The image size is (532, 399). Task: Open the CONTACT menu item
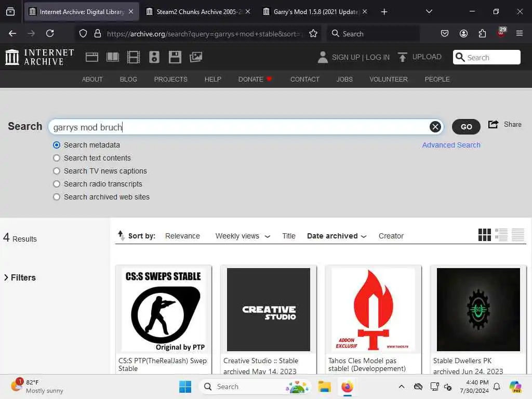click(x=304, y=79)
